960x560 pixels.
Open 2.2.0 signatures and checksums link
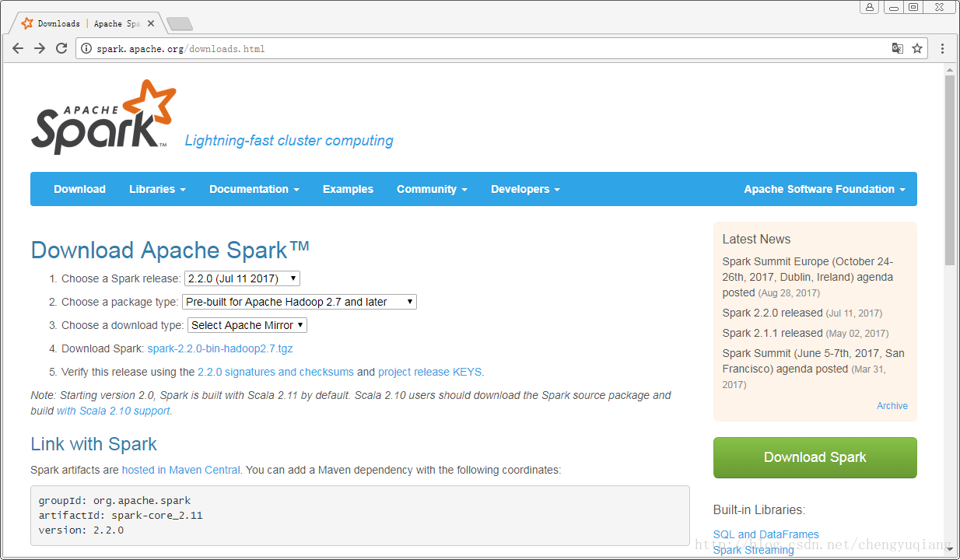click(275, 372)
